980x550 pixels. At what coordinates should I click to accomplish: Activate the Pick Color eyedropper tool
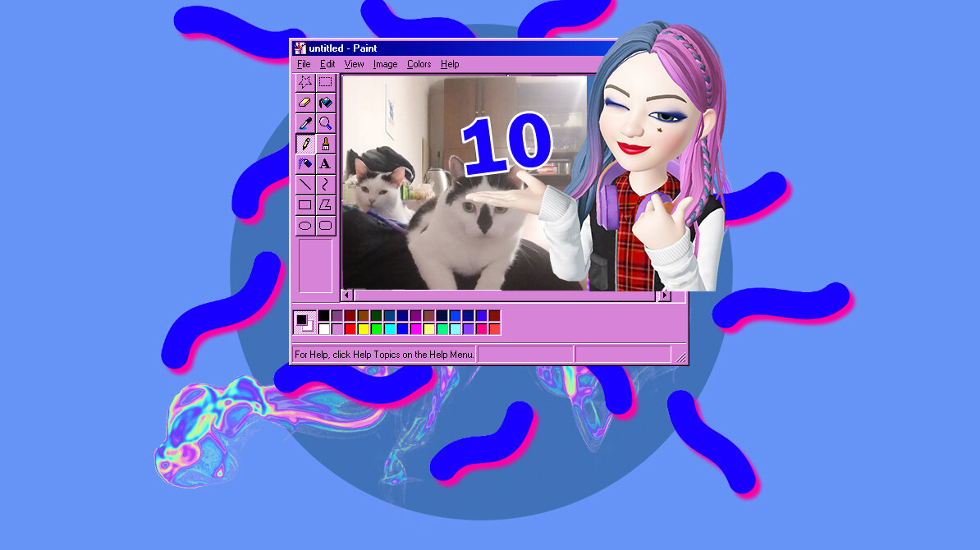tap(305, 123)
